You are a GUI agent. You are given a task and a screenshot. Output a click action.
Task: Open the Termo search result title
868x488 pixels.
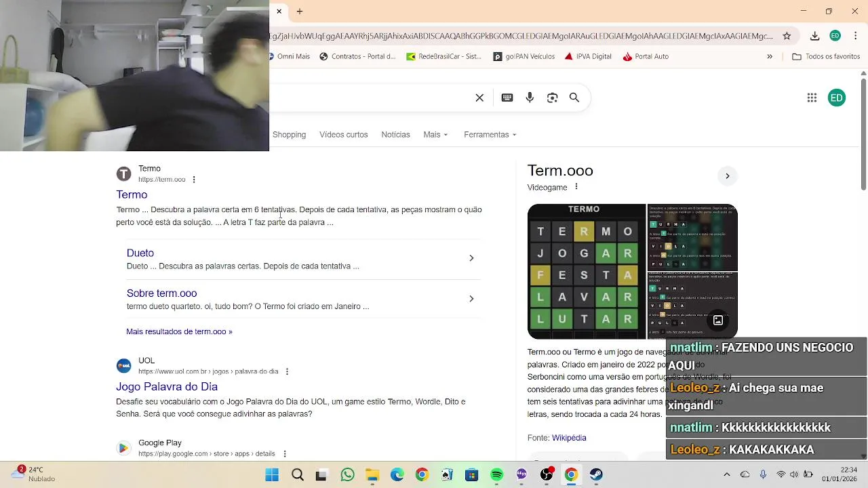pos(132,195)
